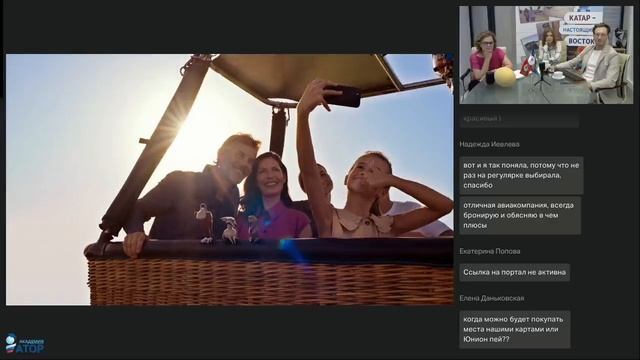Click the ATOR academy logo
This screenshot has width=640, height=360.
tap(25, 344)
